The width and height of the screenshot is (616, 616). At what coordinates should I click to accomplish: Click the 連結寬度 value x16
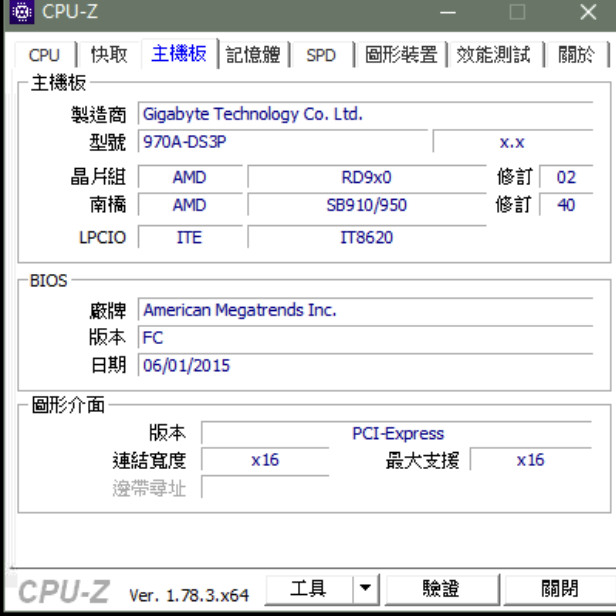coord(266,460)
